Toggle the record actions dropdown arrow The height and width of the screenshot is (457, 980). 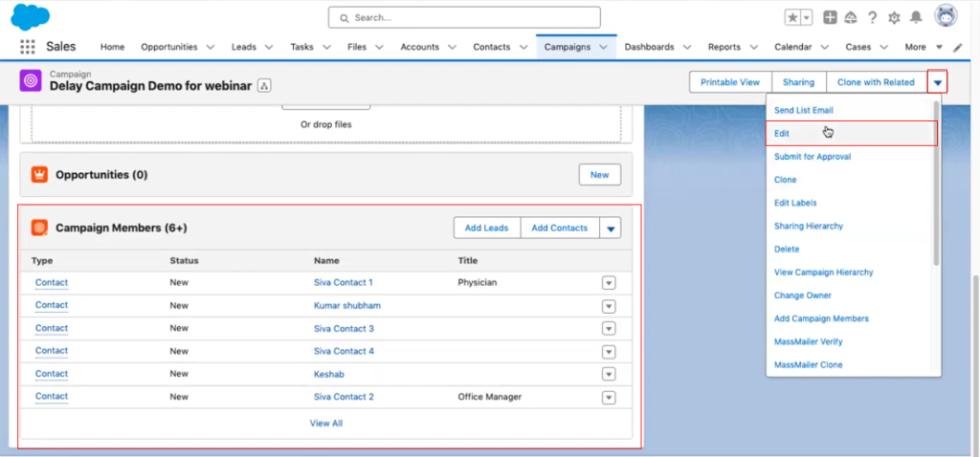pyautogui.click(x=938, y=82)
